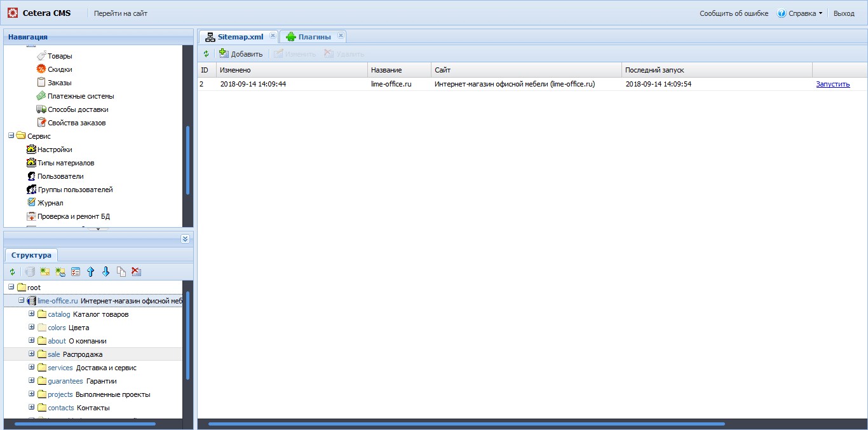This screenshot has width=868, height=430.
Task: Select the move down arrow in Структура panel
Action: point(106,271)
